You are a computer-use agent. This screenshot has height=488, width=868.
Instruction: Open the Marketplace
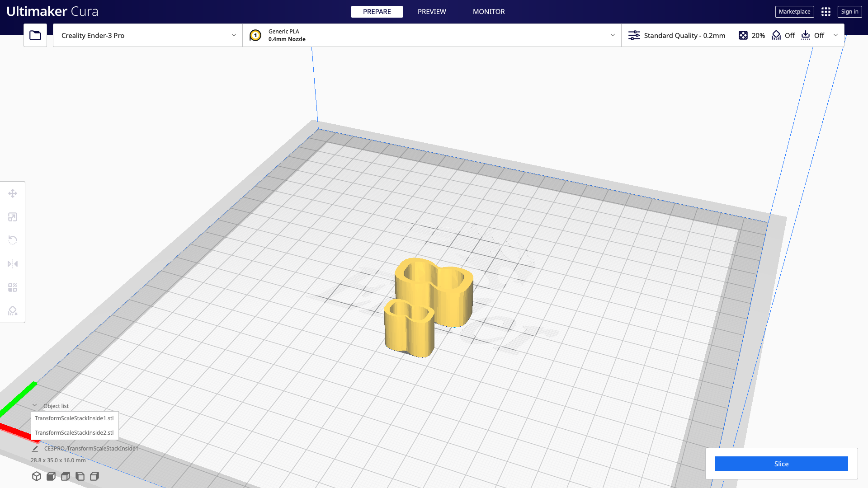click(x=794, y=12)
